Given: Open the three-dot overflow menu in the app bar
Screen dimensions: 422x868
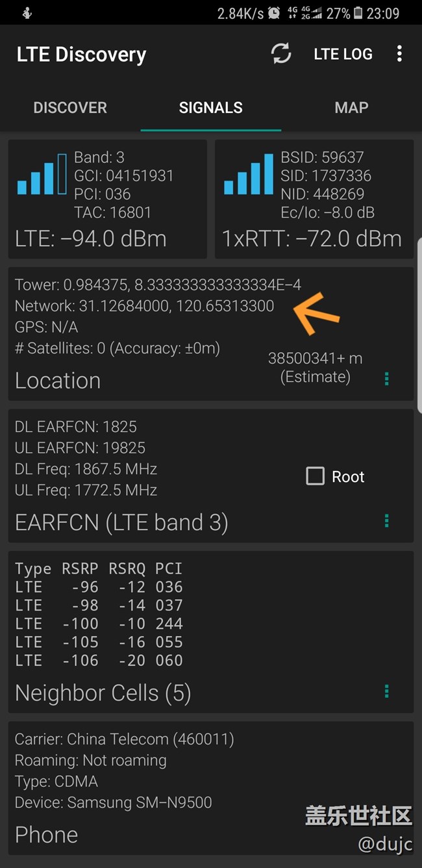Looking at the screenshot, I should [x=399, y=54].
